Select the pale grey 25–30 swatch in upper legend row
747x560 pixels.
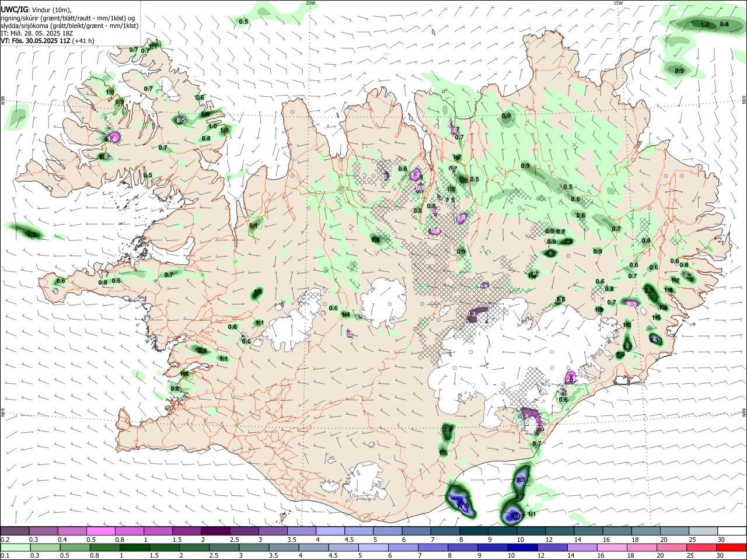703,531
